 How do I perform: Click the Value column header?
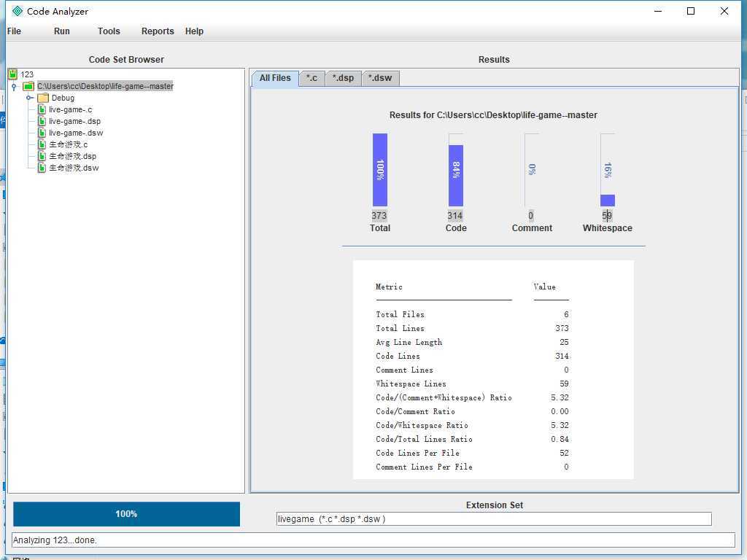pyautogui.click(x=544, y=287)
